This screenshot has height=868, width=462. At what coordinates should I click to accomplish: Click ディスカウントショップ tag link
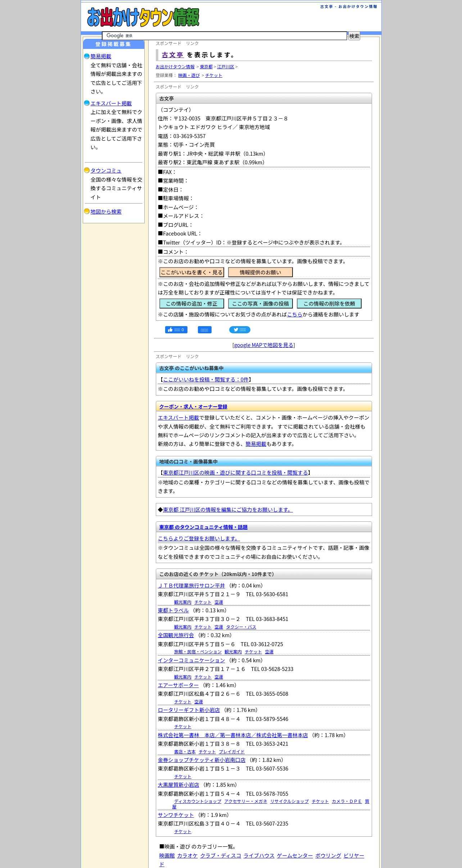click(198, 801)
